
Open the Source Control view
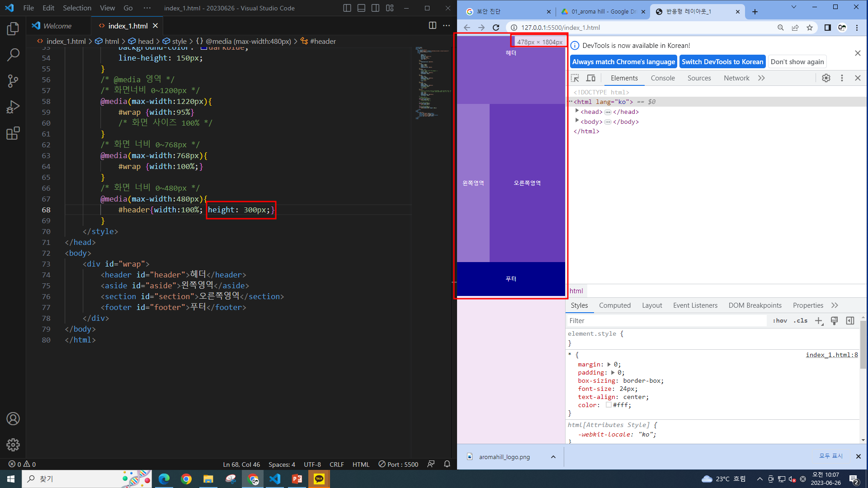pos(13,81)
